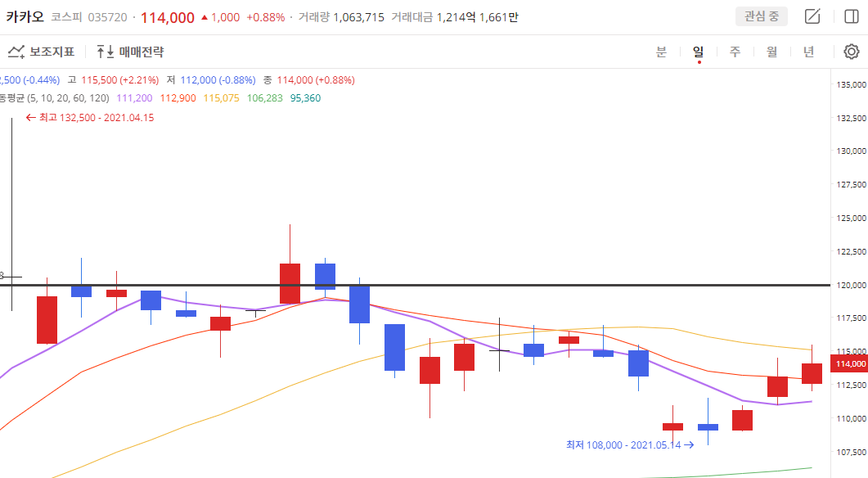Click the ▲1,000 price change in header
Screen dimensions: 868x478
coord(220,17)
